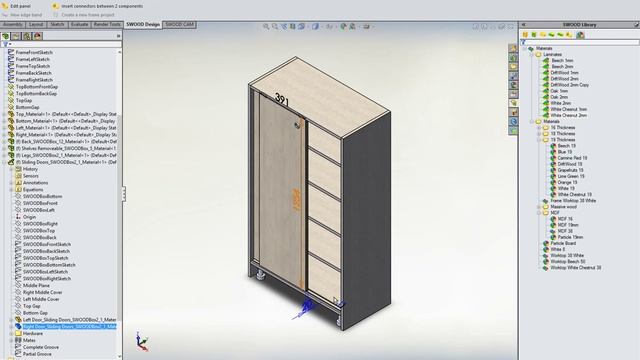Select Origin in feature tree
This screenshot has height=360, width=640.
click(29, 217)
